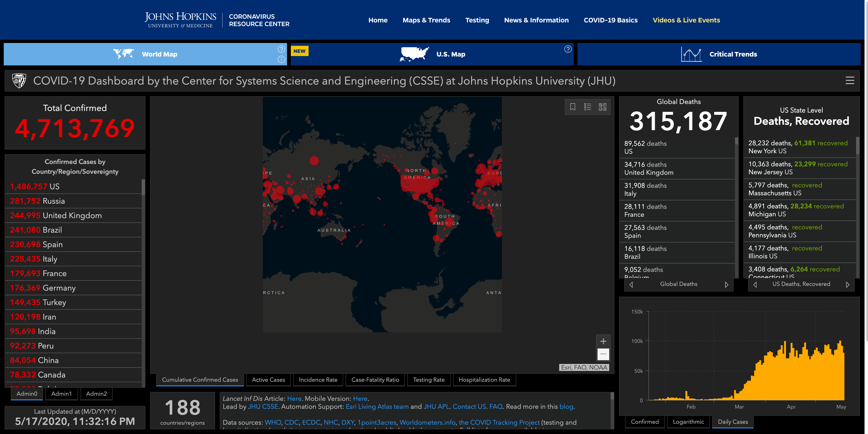Click the New York US deaths row
Viewport: 868px width, 434px height.
click(x=800, y=147)
